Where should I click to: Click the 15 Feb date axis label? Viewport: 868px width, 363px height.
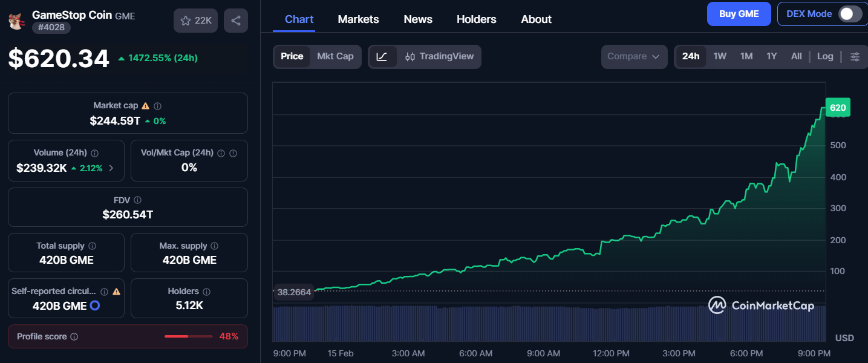[341, 353]
